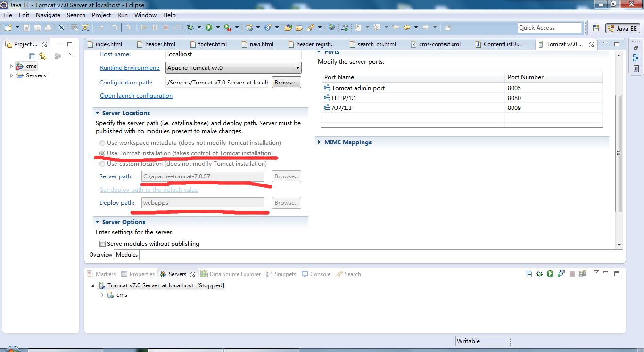
Task: Toggle Link with Editor in Project Explorer
Action: coord(43,56)
